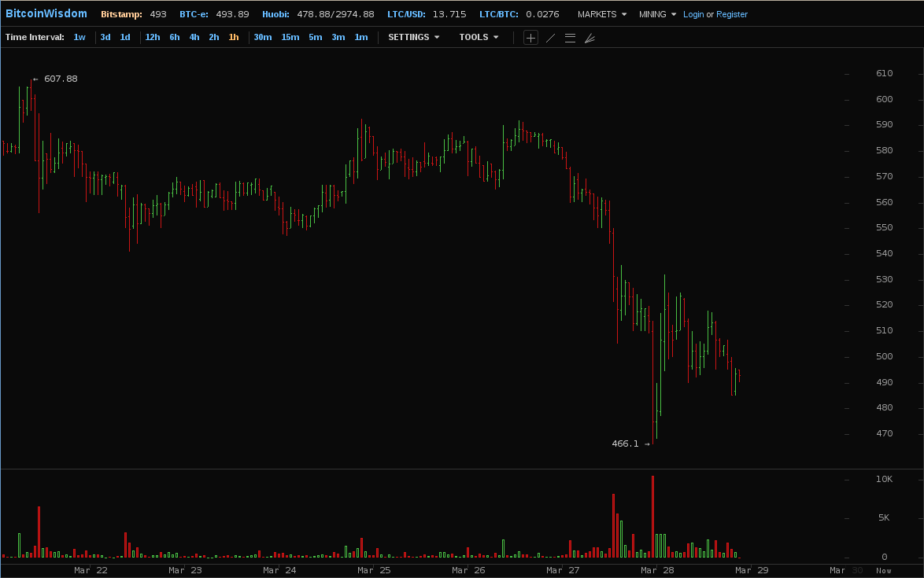The height and width of the screenshot is (578, 924).
Task: Open the MINING dropdown menu
Action: tap(657, 14)
